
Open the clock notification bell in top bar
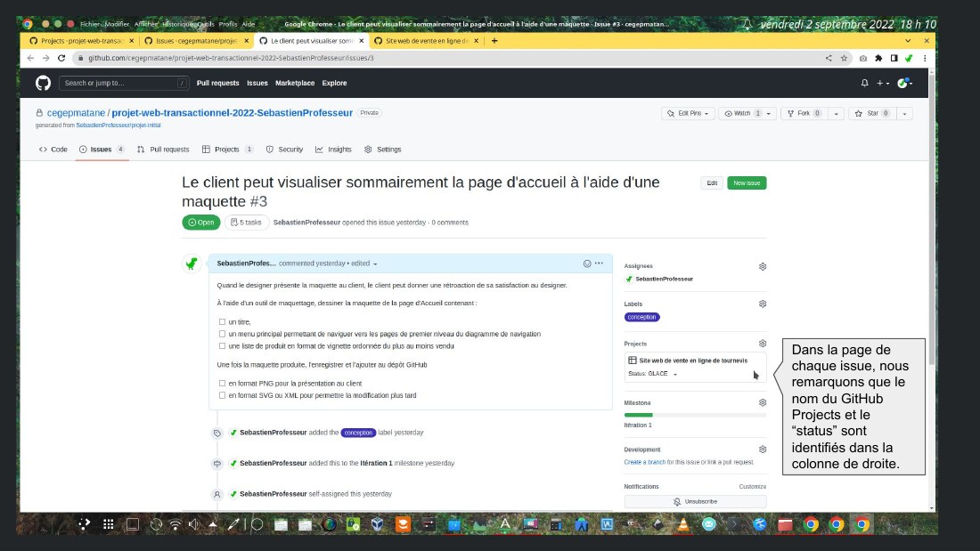[x=747, y=24]
